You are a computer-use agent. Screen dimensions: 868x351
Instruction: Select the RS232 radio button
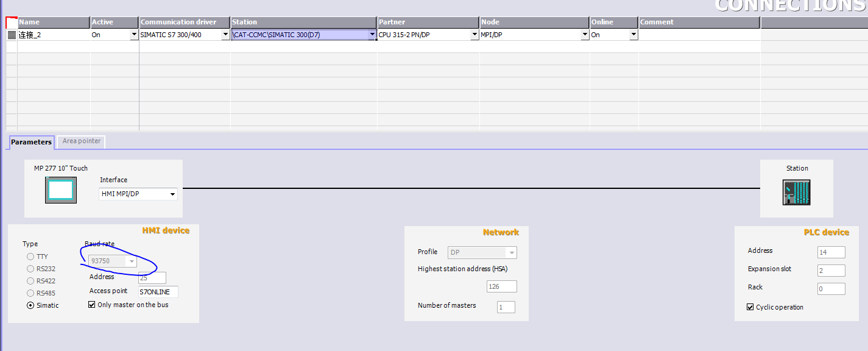30,269
